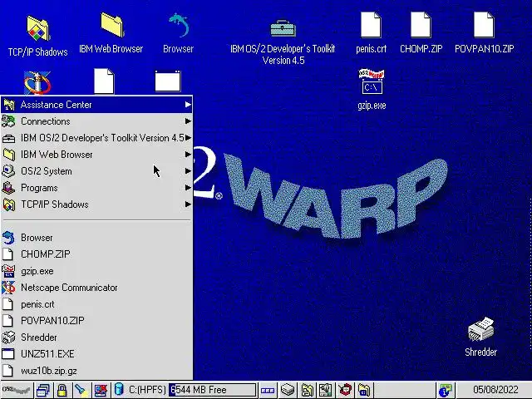Select wuz10b.zip.gz in the menu
The width and height of the screenshot is (532, 399).
click(96, 371)
